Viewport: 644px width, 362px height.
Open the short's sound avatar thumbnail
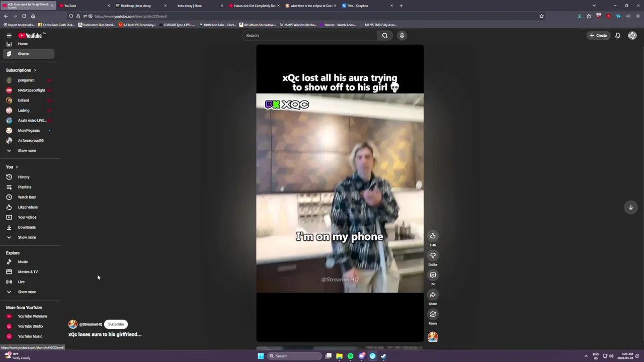pos(433,337)
